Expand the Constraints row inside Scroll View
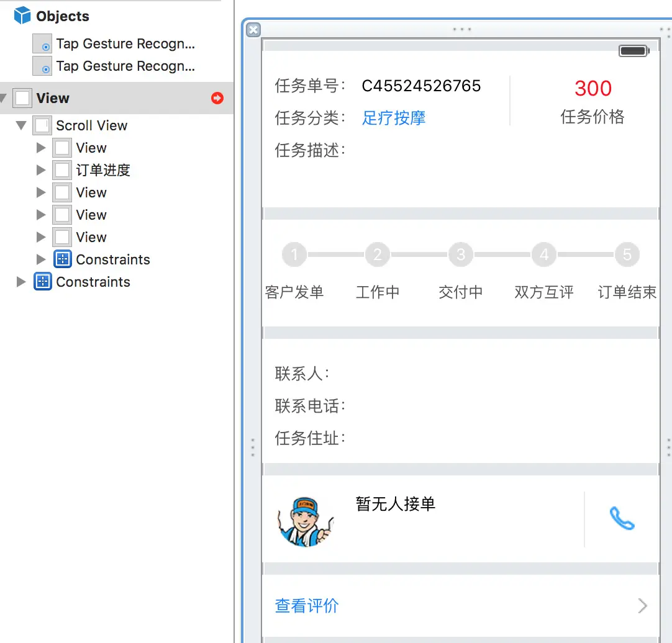 [41, 259]
